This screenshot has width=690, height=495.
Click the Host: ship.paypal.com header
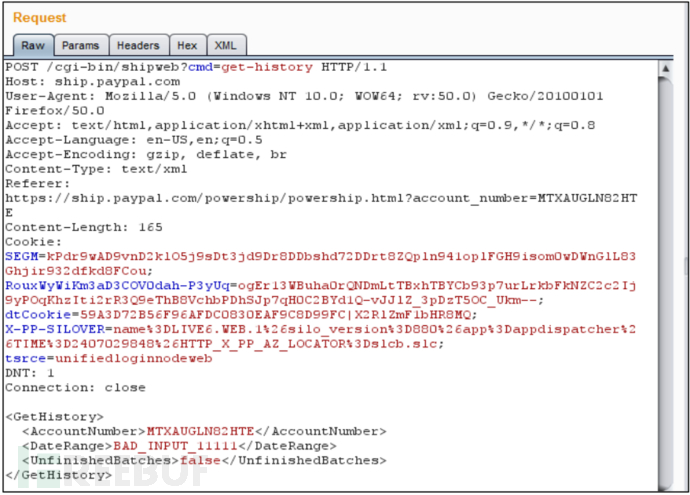[93, 82]
